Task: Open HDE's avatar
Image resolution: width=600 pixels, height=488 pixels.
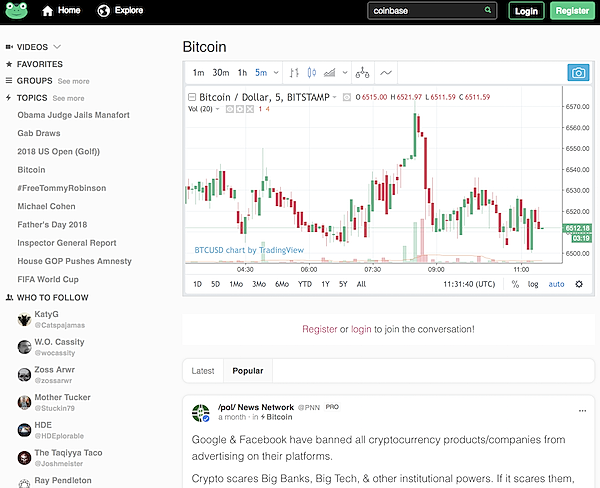Action: coord(24,430)
